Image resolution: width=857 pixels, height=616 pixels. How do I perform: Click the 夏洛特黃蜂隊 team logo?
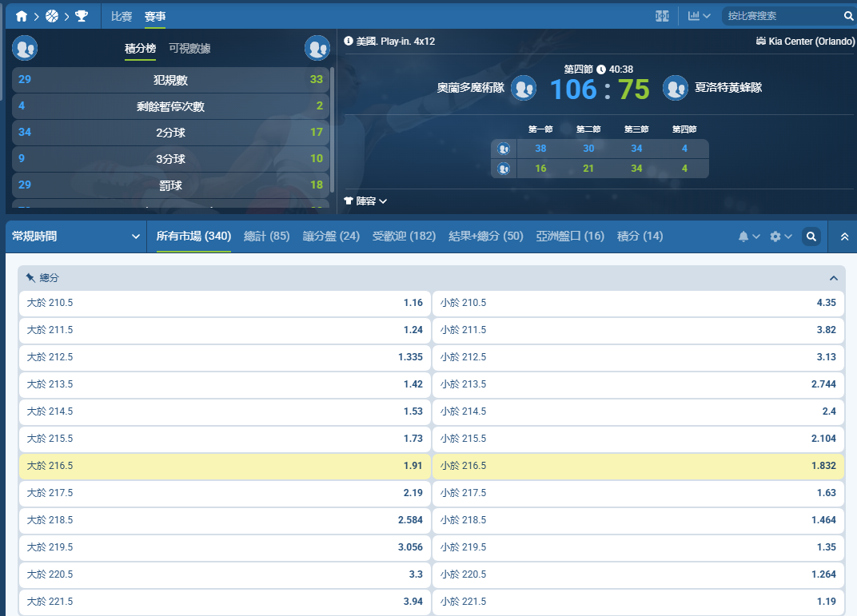(676, 88)
